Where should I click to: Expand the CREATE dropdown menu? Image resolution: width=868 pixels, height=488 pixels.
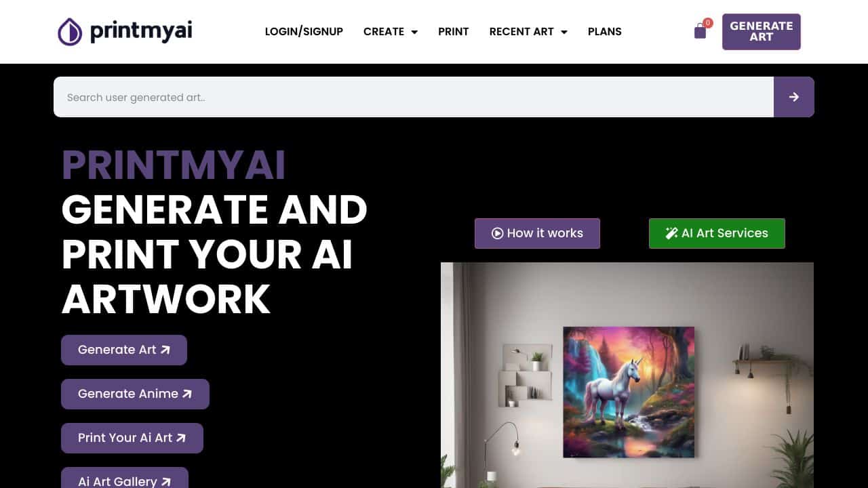click(x=391, y=32)
